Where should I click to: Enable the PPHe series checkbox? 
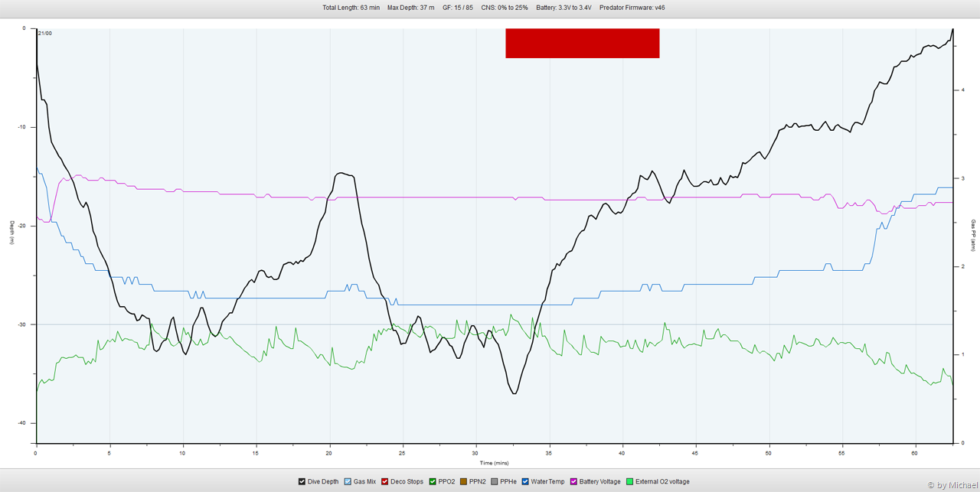(495, 482)
